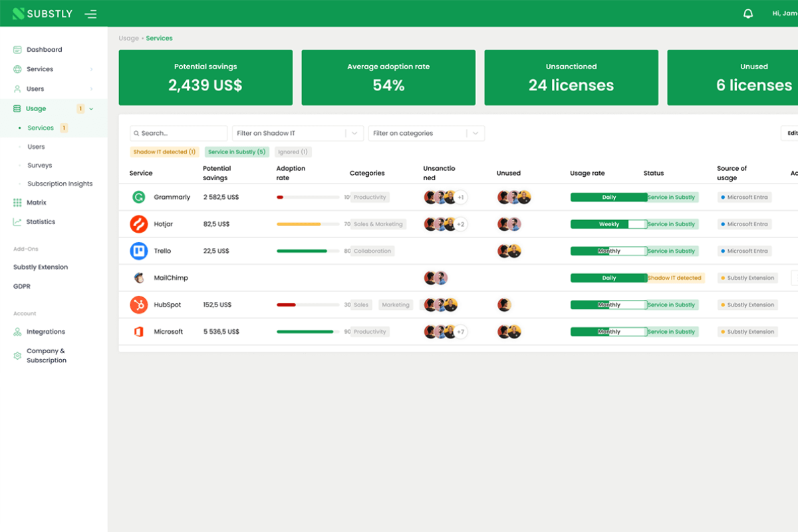
Task: Click HubSpot unused user avatar
Action: (504, 305)
